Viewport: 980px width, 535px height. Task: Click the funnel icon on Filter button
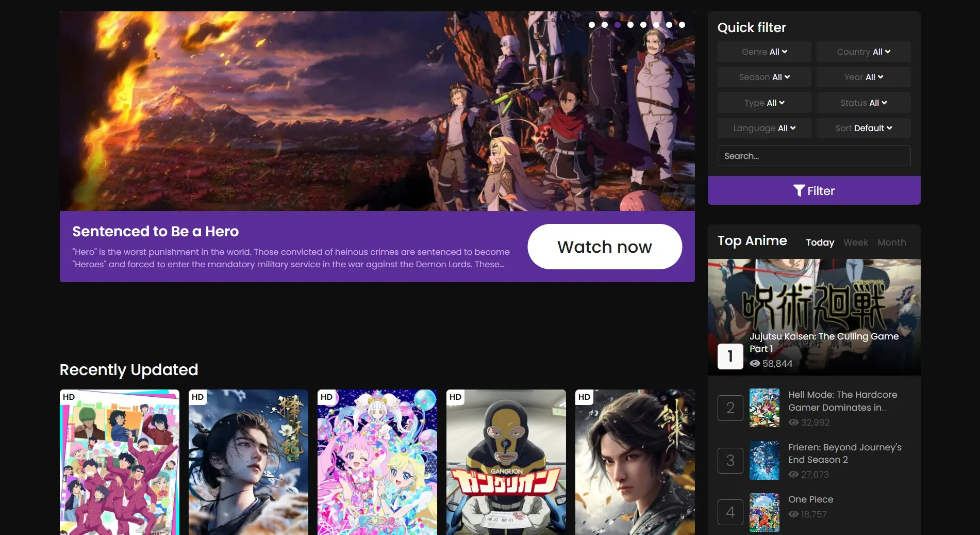pos(799,191)
